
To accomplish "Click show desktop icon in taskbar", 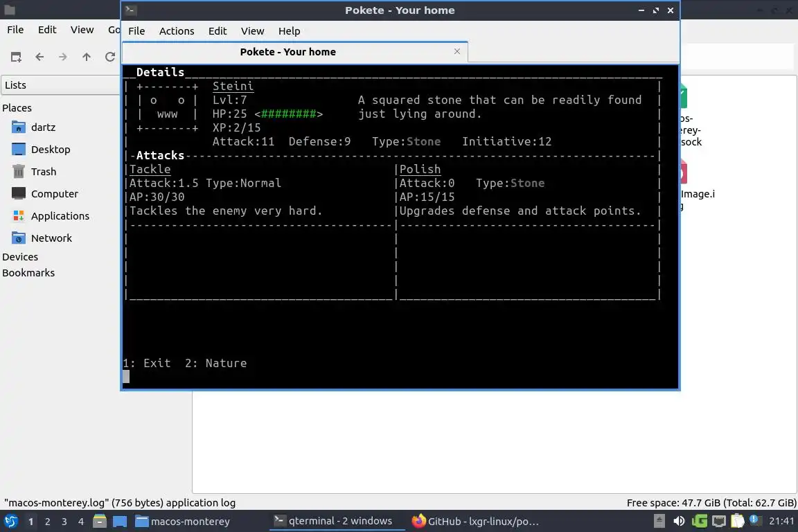I will 120,522.
